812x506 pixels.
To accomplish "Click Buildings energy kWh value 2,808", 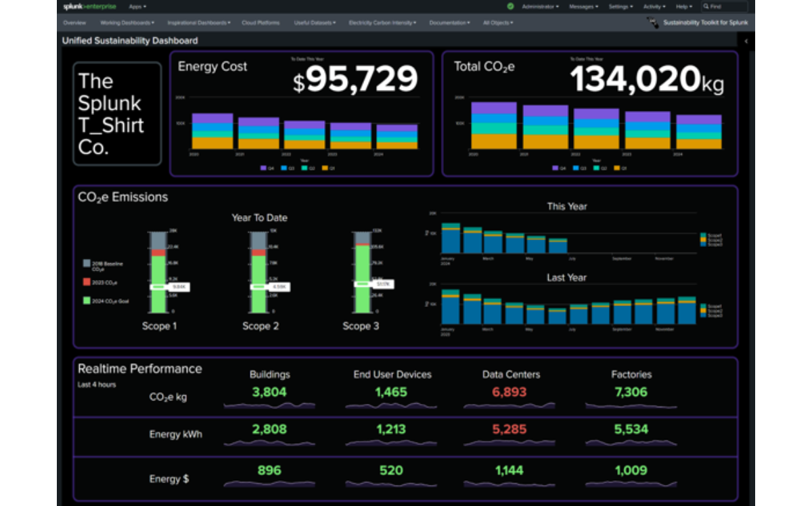I will point(269,429).
